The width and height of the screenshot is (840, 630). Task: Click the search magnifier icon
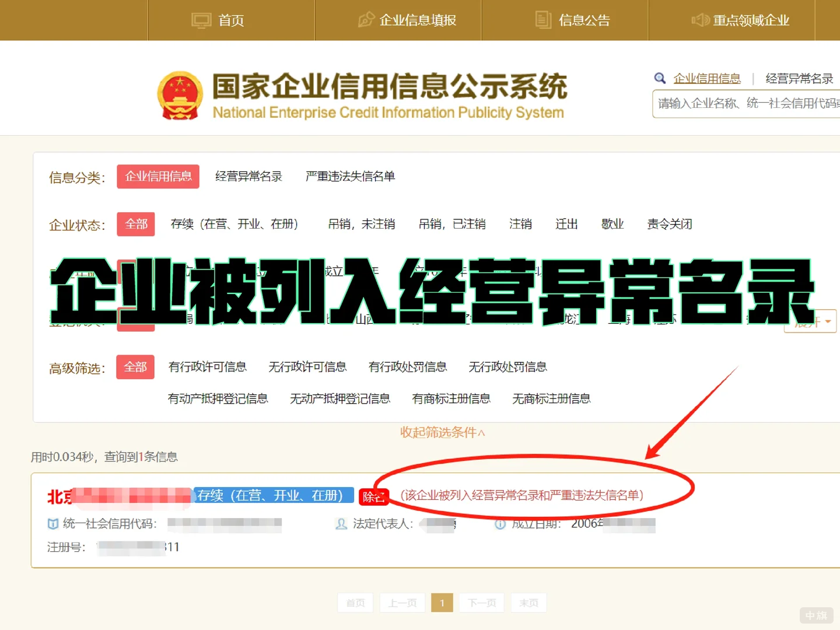click(x=660, y=78)
